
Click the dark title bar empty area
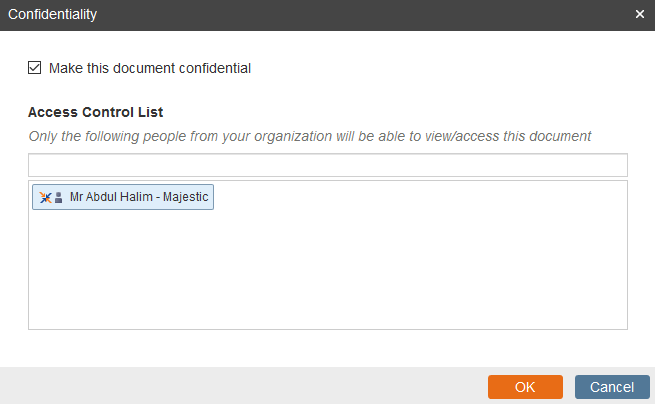click(363, 15)
